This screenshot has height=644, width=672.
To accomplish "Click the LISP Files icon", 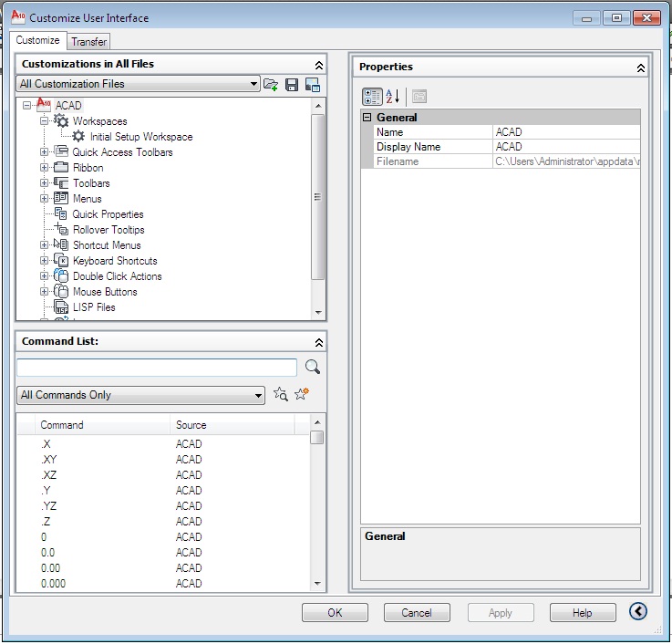I will 61,307.
